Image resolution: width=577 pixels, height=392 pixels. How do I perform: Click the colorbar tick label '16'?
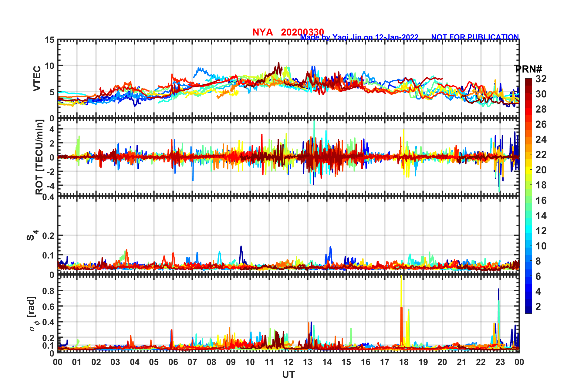coord(541,201)
